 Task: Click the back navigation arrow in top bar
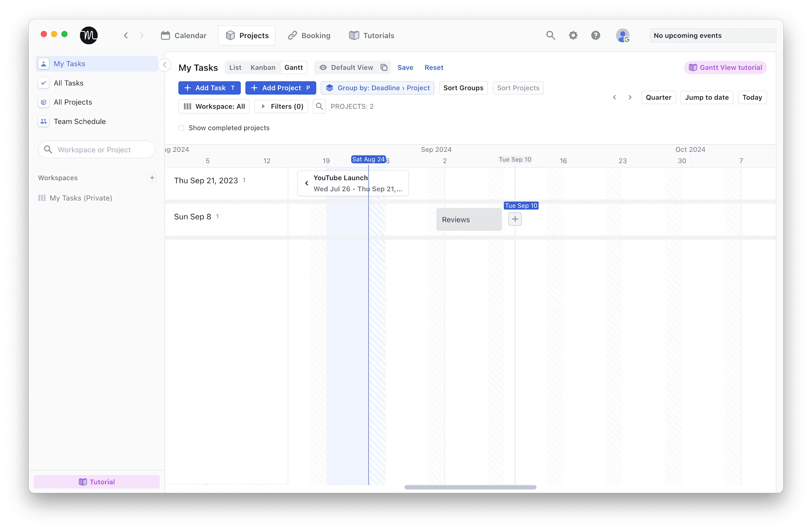click(x=126, y=36)
